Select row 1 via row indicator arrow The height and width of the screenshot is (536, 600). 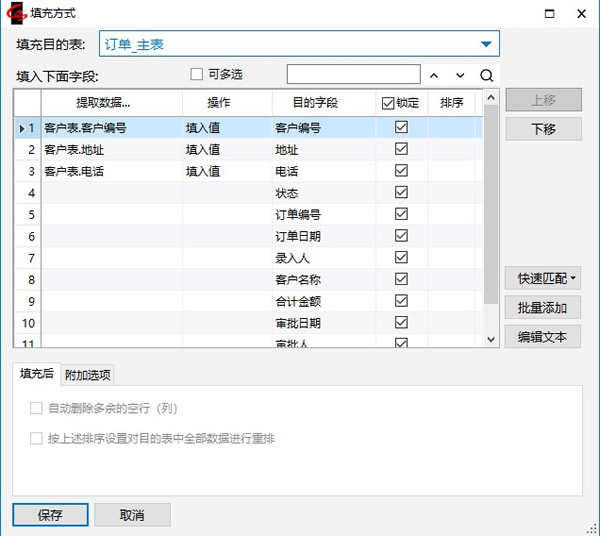pos(22,128)
